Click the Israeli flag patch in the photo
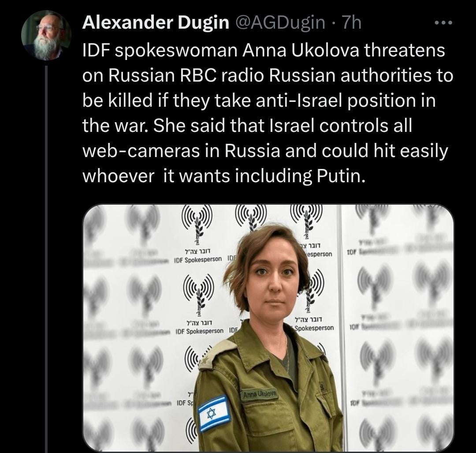 click(x=214, y=413)
